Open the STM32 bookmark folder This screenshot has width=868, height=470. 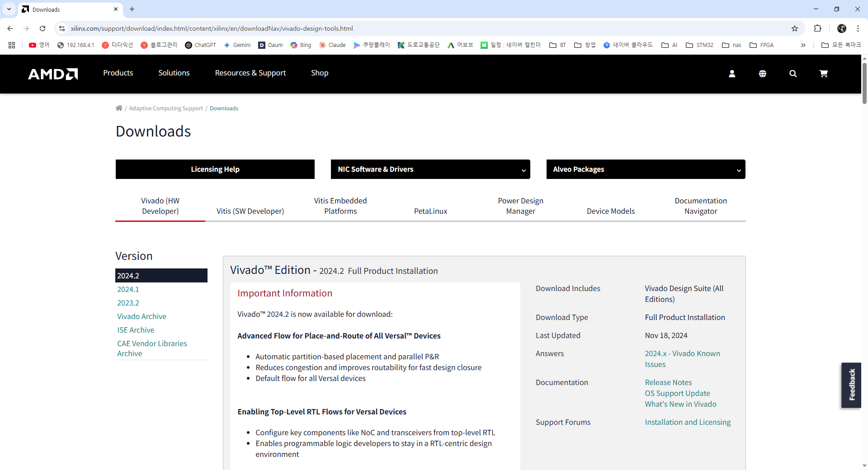(699, 45)
